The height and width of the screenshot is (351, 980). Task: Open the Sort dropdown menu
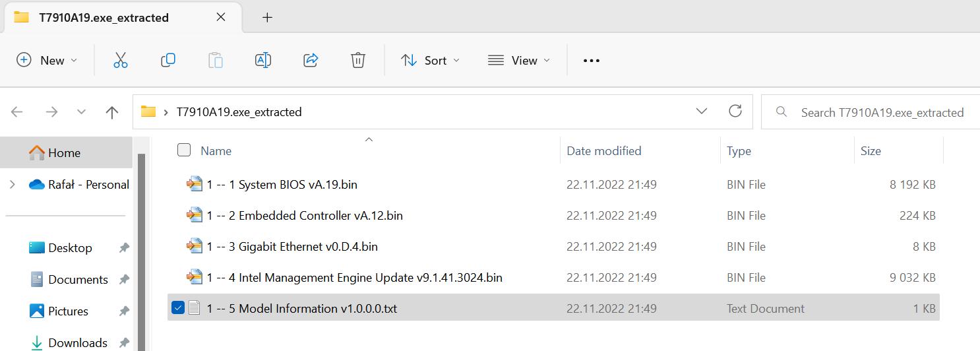coord(430,60)
